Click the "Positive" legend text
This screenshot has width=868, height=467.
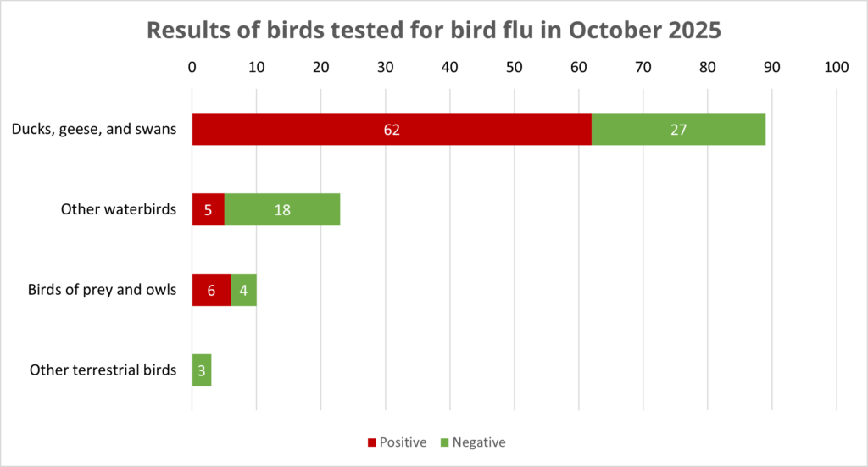(403, 442)
